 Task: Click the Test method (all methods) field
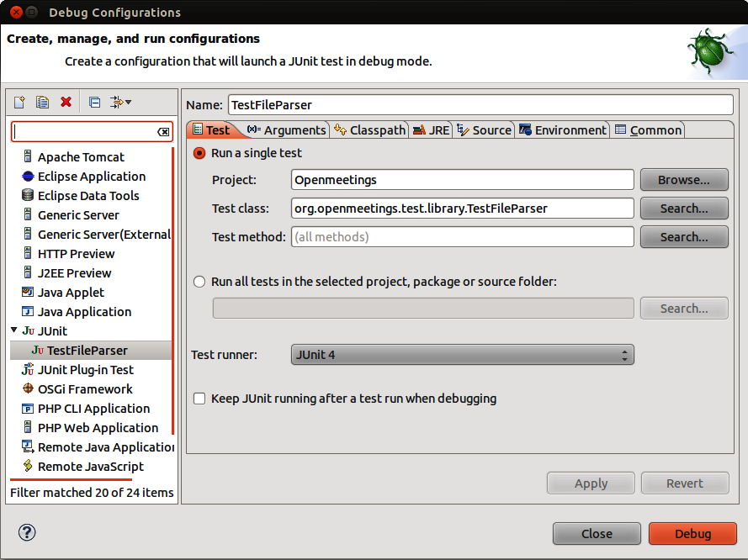click(x=462, y=237)
